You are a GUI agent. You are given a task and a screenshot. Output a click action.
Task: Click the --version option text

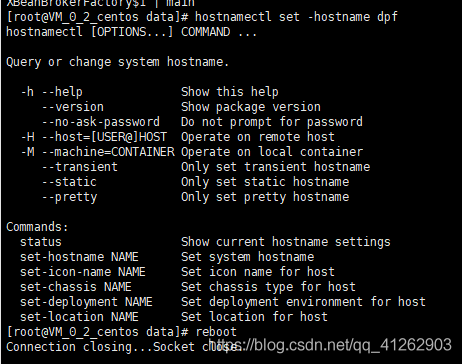click(73, 107)
